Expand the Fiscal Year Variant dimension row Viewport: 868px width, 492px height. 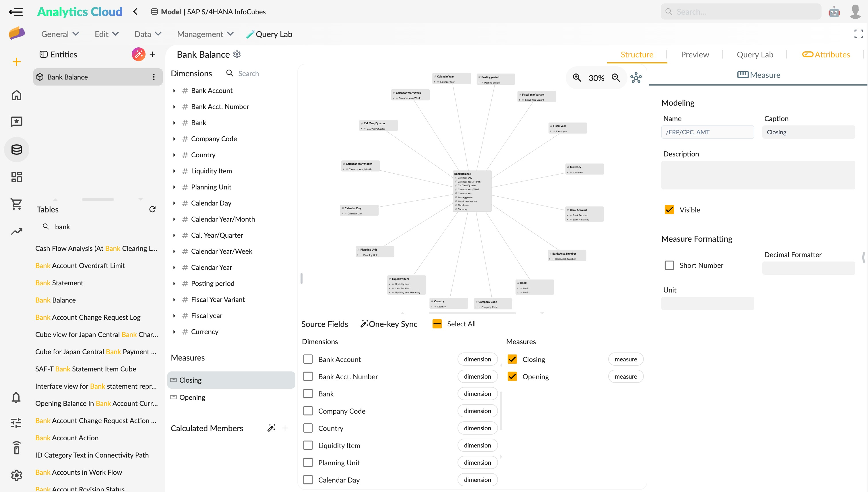[x=174, y=299]
